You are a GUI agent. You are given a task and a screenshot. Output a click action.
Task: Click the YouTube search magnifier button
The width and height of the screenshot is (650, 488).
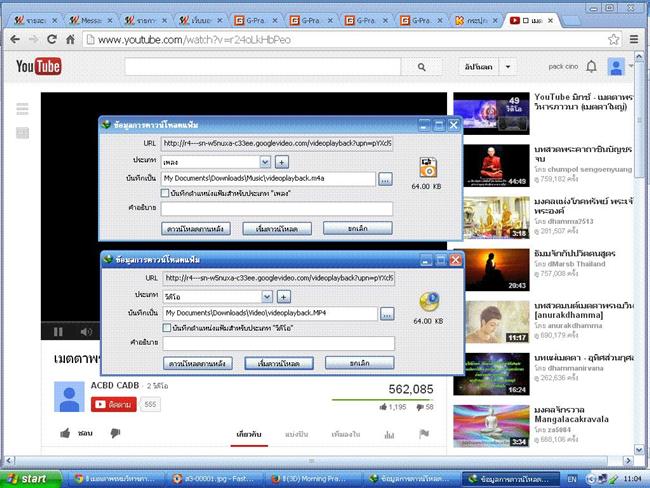pos(422,67)
